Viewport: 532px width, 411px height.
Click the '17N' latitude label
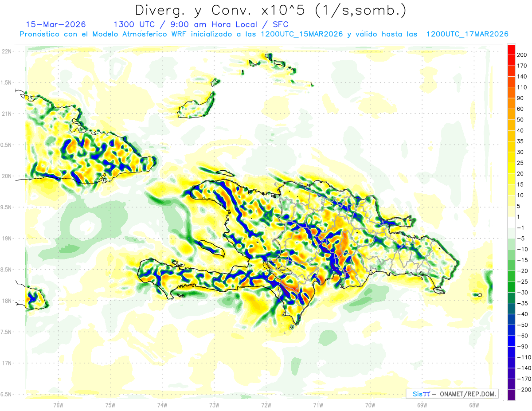click(x=6, y=363)
